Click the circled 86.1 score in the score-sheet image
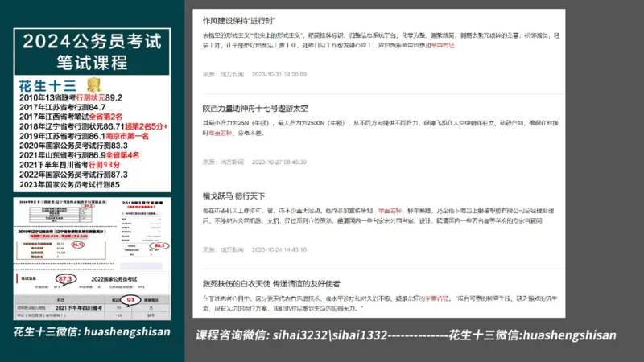This screenshot has height=362, width=644. coord(159,246)
